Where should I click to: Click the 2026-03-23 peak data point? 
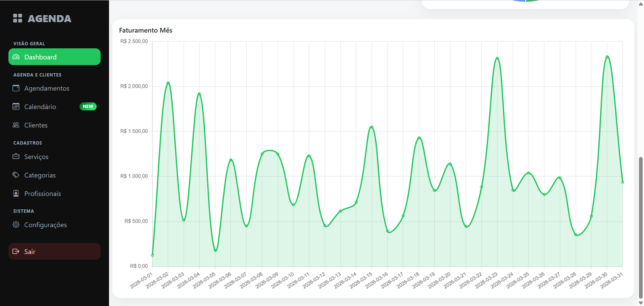coord(497,58)
